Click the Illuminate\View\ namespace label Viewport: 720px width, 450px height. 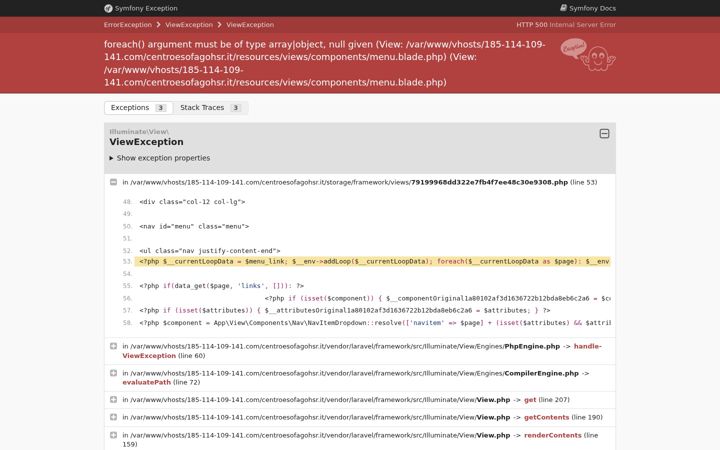tap(139, 132)
